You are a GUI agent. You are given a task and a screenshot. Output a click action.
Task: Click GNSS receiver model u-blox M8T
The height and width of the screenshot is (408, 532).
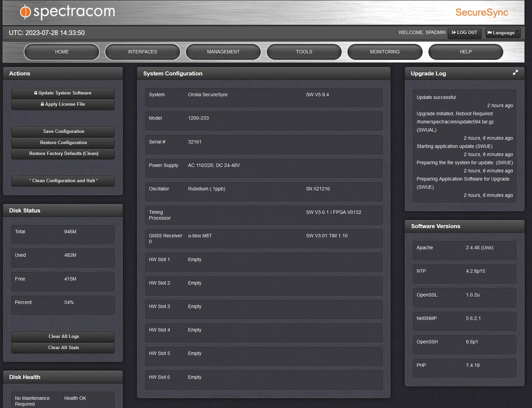(200, 236)
